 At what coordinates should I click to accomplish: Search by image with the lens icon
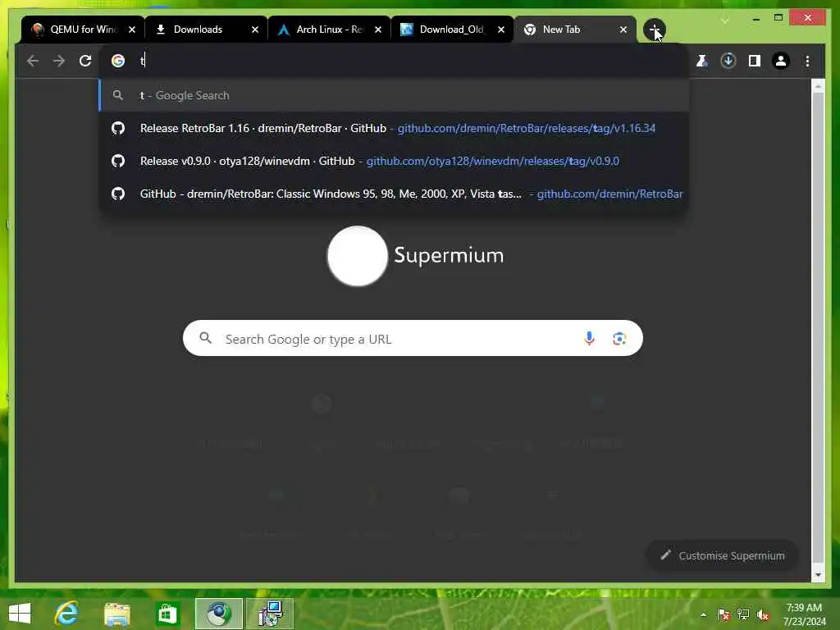click(x=619, y=339)
